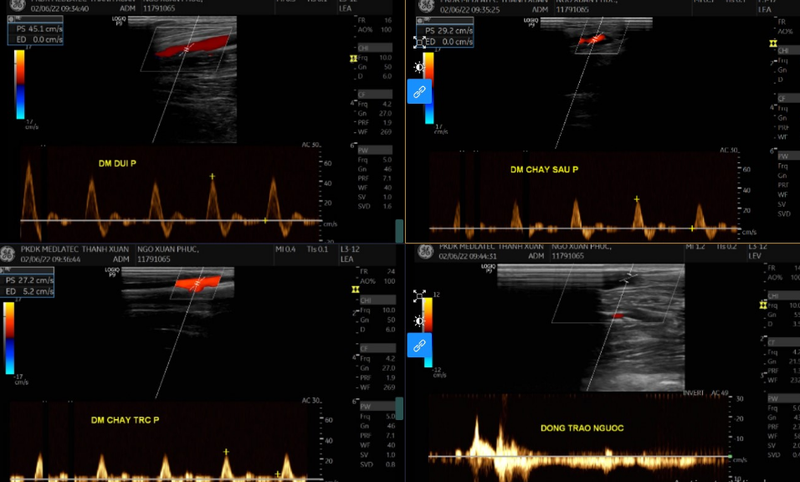Viewport: 800px width, 482px height.
Task: Click the blue link icon in the bottom-right panel
Action: click(420, 344)
